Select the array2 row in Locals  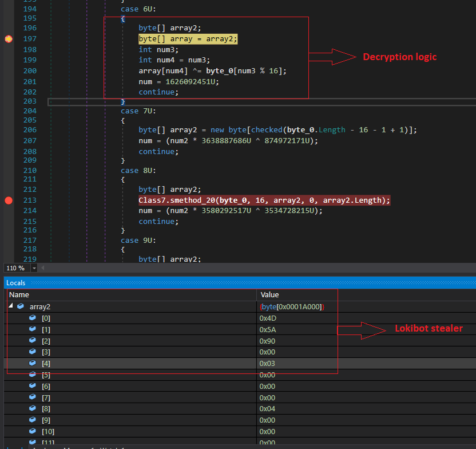240,306
